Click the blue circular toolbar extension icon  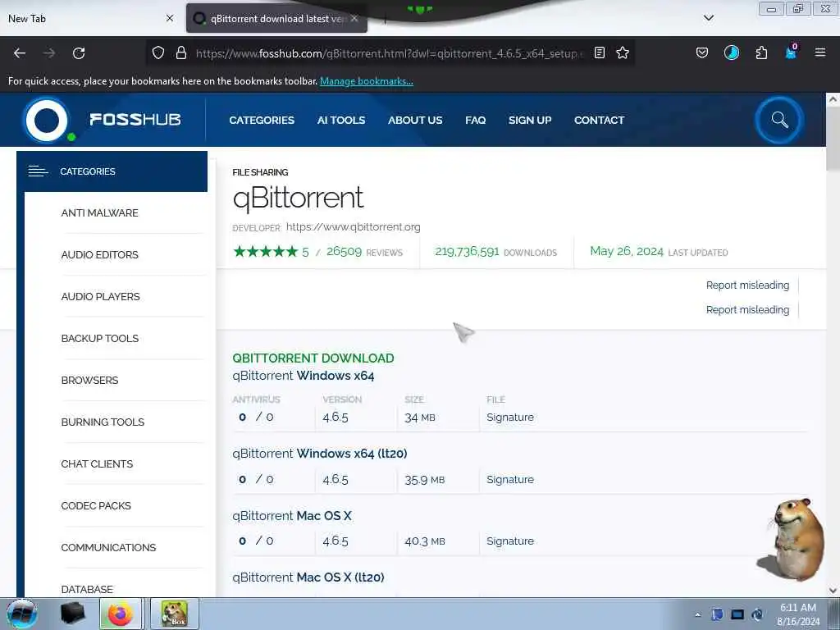coord(731,52)
